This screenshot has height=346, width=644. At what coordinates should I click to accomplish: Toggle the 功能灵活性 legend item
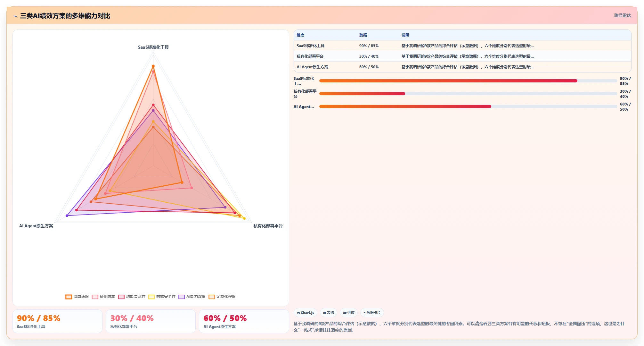point(132,297)
